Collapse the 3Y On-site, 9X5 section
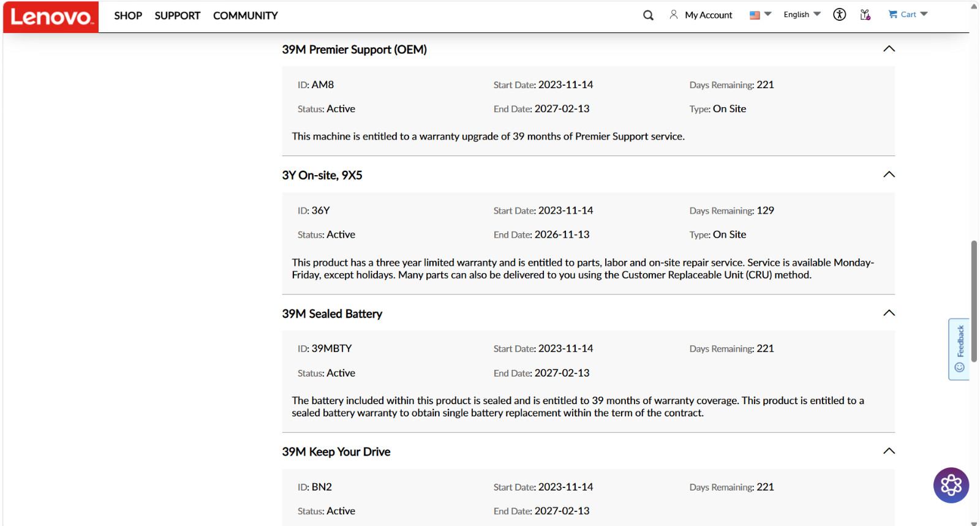Screen dimensions: 980x526 [889, 175]
